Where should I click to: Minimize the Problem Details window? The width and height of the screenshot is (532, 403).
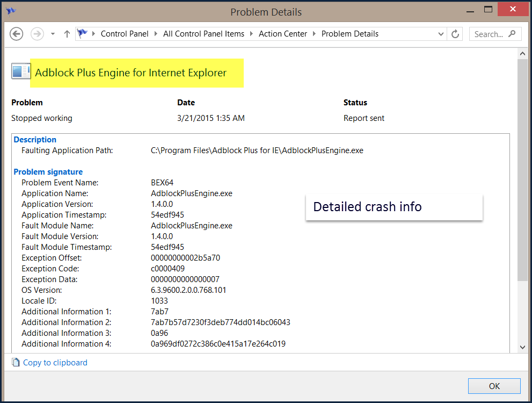[x=470, y=11]
